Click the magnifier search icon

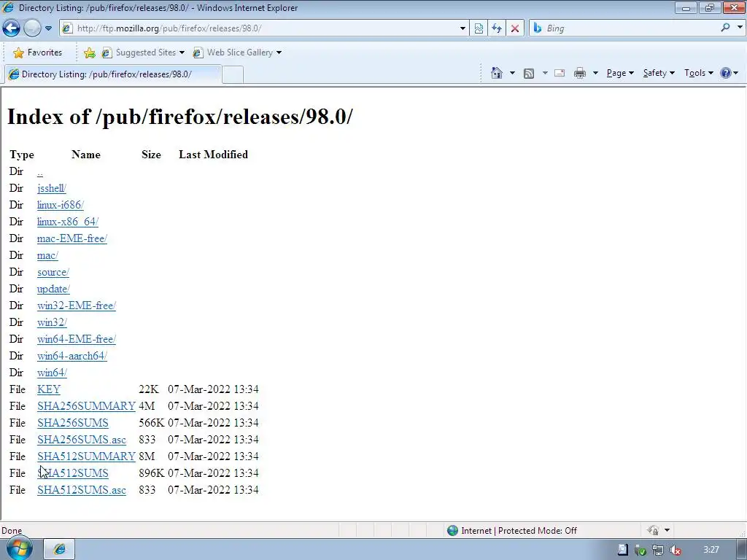coord(725,28)
